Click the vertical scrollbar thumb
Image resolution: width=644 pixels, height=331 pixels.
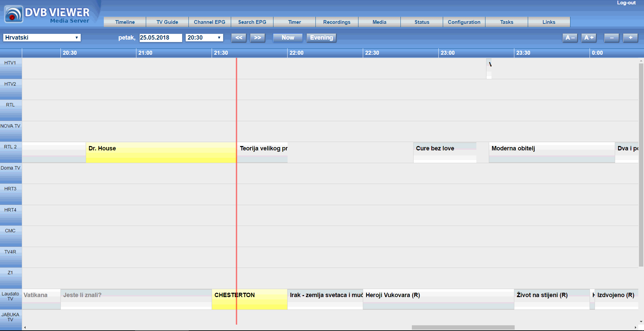point(641,165)
